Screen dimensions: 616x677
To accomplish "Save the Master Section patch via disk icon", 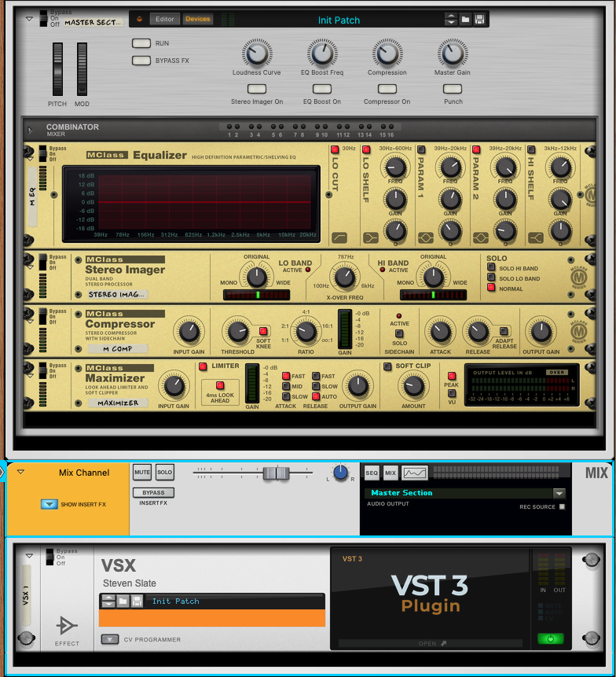I will [479, 20].
